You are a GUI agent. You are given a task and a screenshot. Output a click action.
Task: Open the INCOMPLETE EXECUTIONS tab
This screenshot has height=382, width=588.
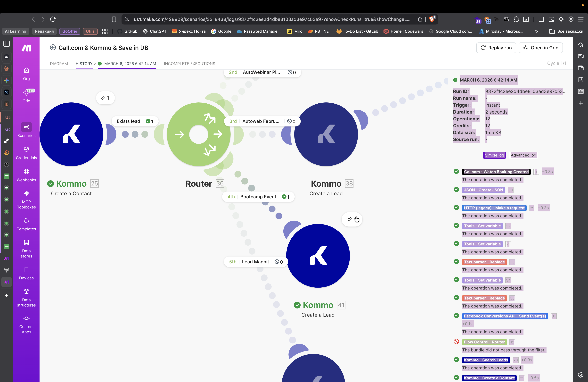pos(189,64)
